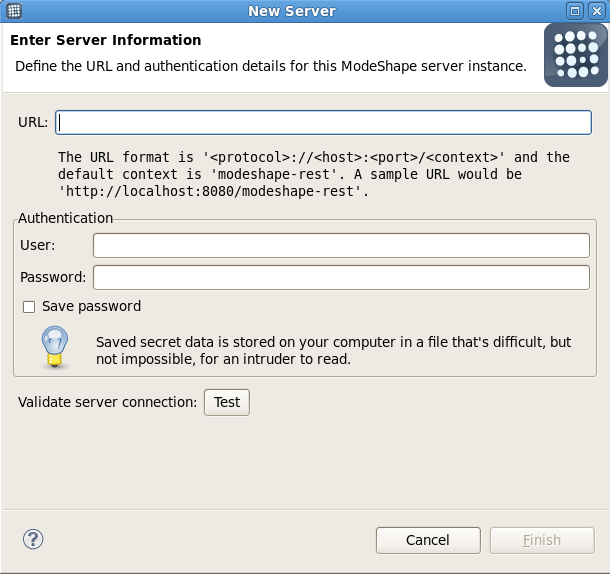Click the 'Save password' label text

click(91, 307)
